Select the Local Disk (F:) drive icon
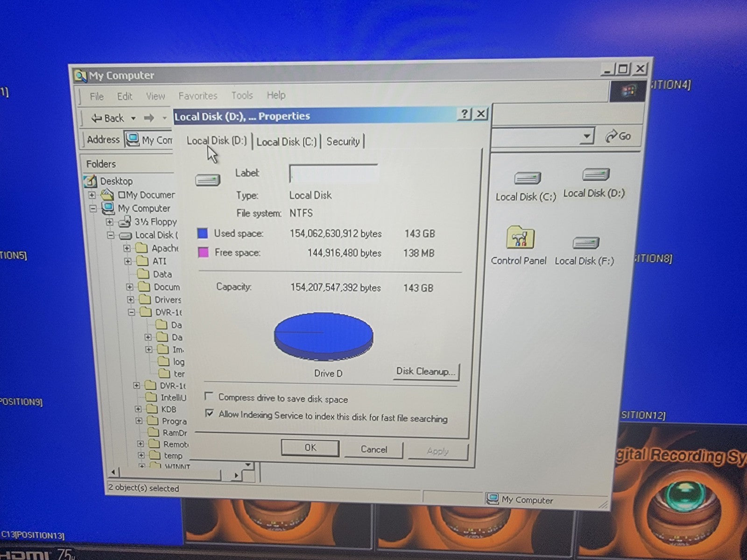Image resolution: width=747 pixels, height=560 pixels. click(585, 243)
